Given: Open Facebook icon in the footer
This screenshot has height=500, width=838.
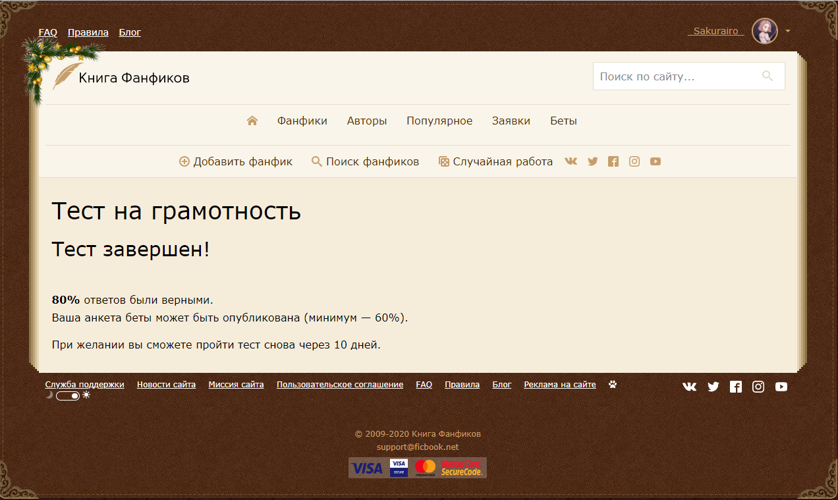Looking at the screenshot, I should (736, 387).
